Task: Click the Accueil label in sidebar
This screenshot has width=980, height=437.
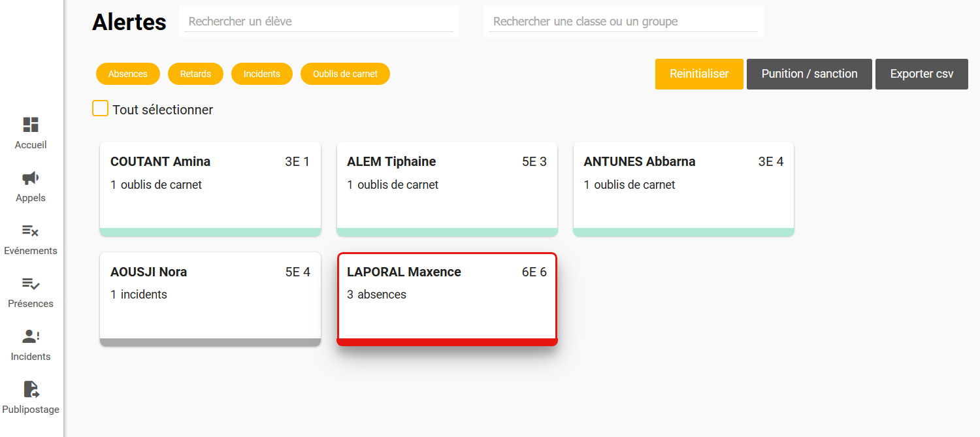Action: 31,145
